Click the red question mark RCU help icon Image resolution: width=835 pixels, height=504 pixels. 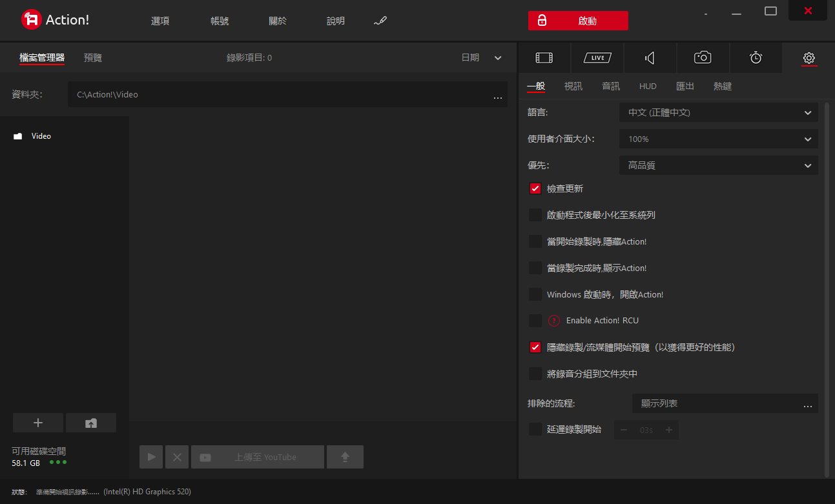554,321
